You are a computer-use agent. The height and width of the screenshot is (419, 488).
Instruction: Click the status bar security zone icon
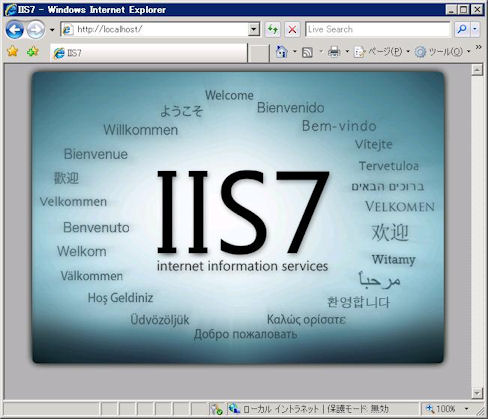click(234, 408)
